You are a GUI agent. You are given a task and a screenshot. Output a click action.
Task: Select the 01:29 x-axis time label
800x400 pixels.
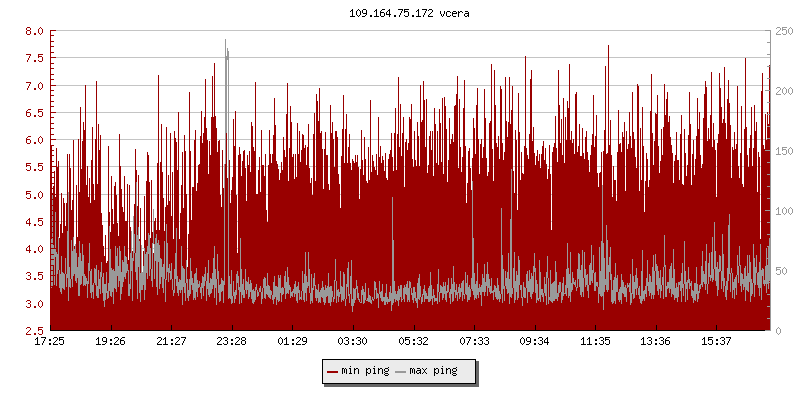click(x=292, y=341)
